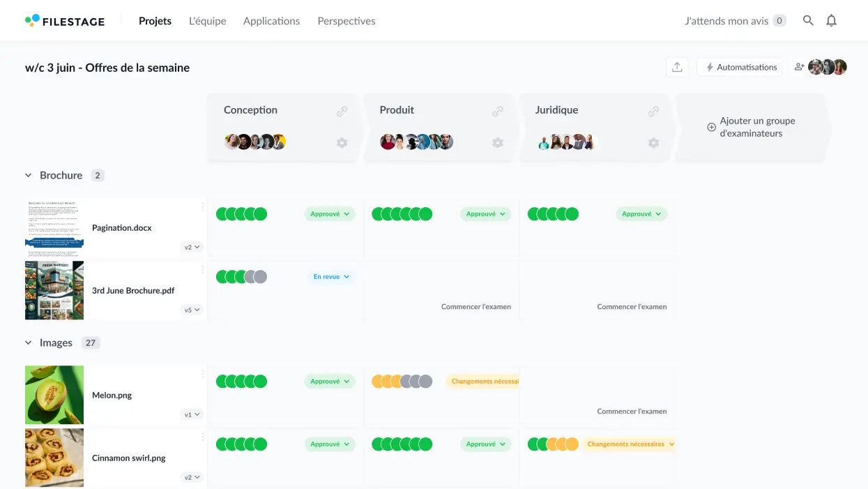Open the En revue status dropdown
868x489 pixels.
point(332,276)
